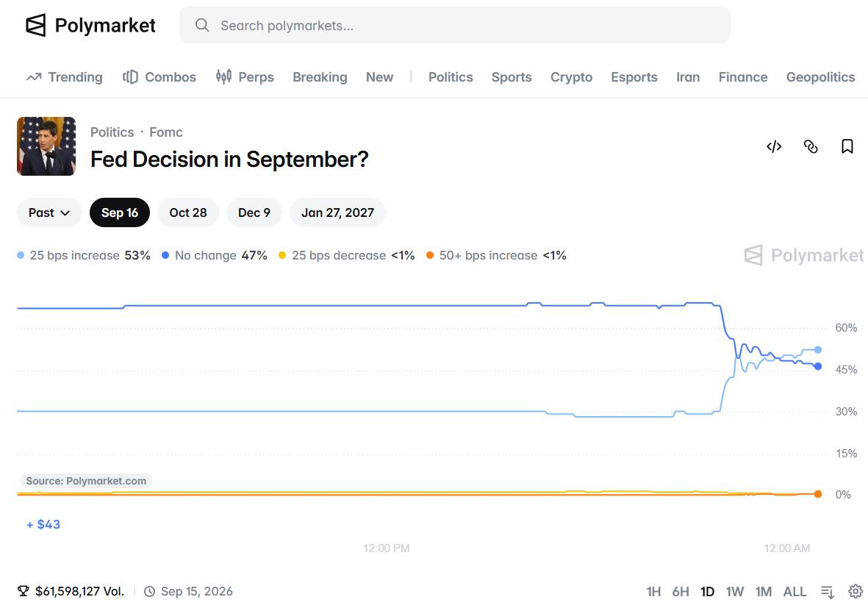Open the Perps candlestick section

tap(245, 77)
